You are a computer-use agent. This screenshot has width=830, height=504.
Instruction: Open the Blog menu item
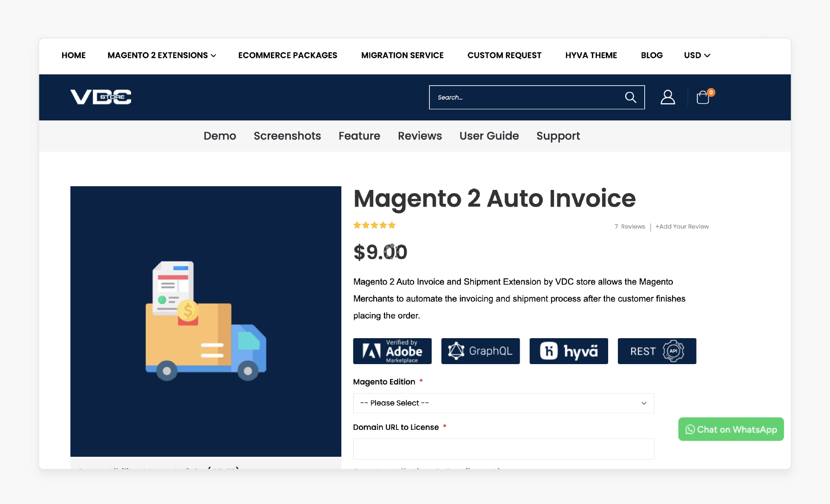(x=652, y=55)
